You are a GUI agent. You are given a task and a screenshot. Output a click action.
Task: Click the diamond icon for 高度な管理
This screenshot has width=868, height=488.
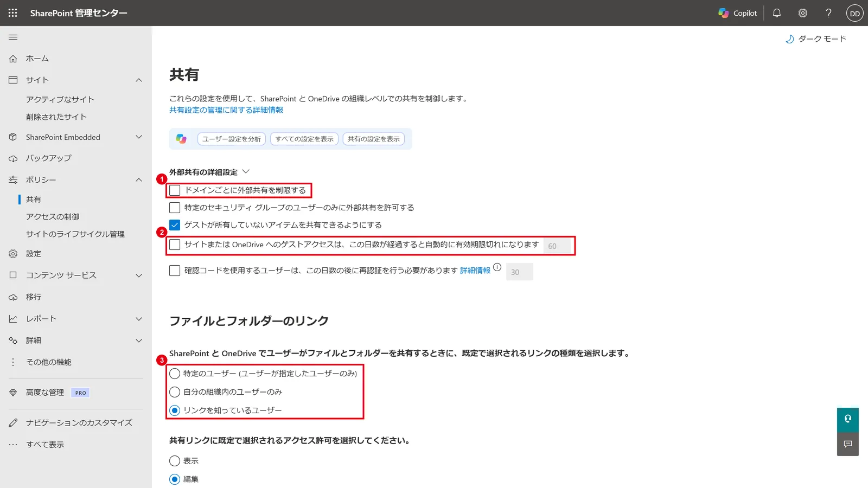click(13, 393)
